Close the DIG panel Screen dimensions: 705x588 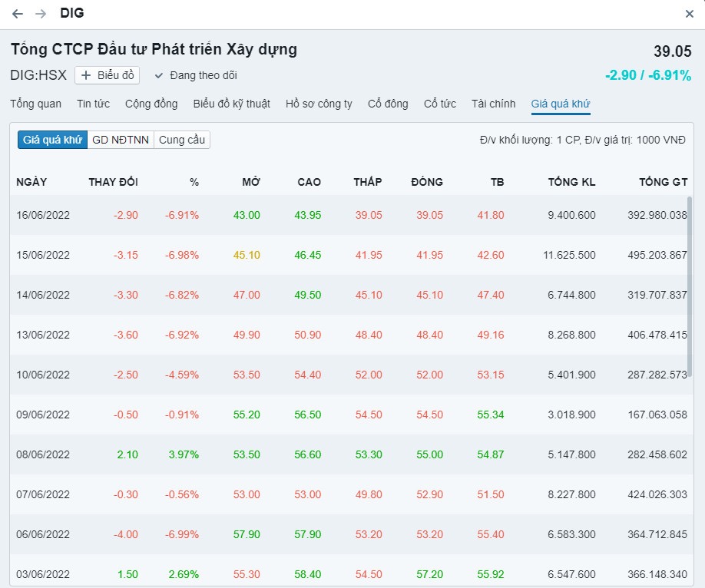690,14
